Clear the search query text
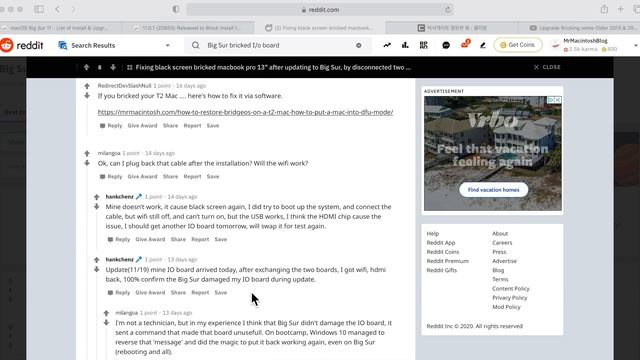Viewport: 640px width, 360px height. pyautogui.click(x=358, y=45)
